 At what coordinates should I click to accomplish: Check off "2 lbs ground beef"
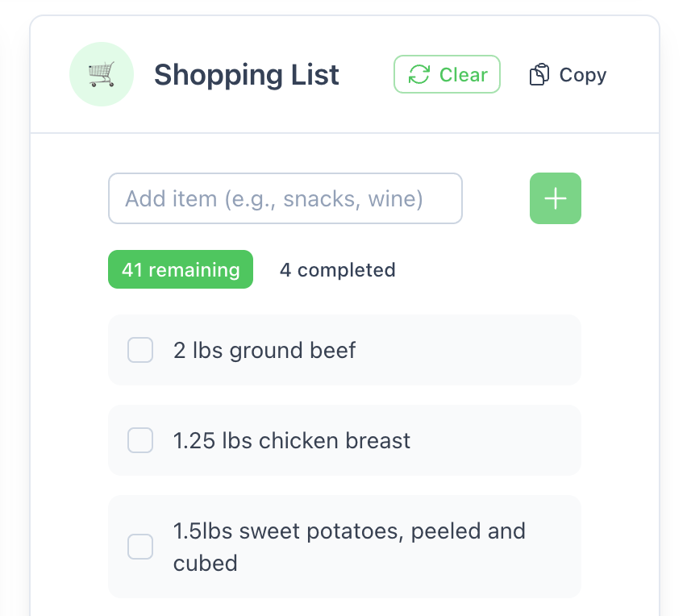140,350
